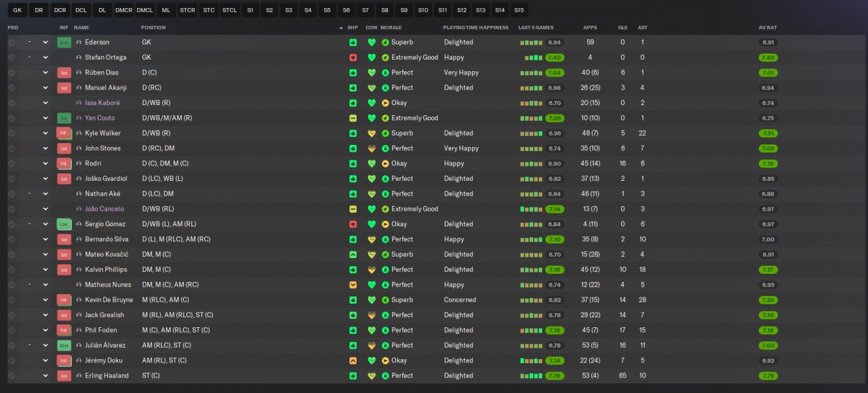The height and width of the screenshot is (393, 868).
Task: Click Stefan Ortega's last 5 games form bars
Action: [534, 58]
